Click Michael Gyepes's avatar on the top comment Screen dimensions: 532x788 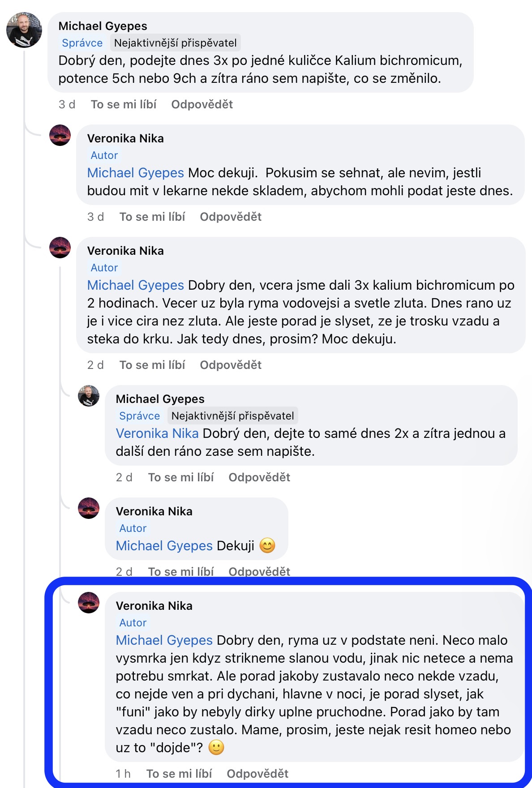pos(24,30)
